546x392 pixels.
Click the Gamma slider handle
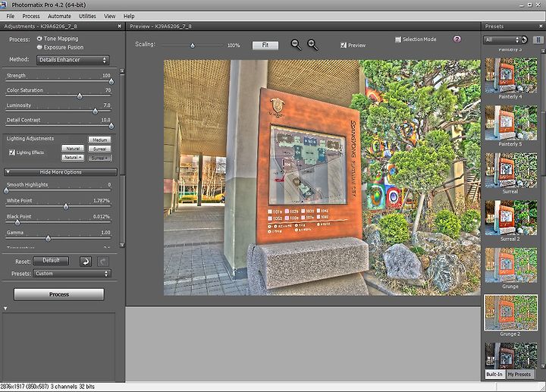(x=48, y=239)
